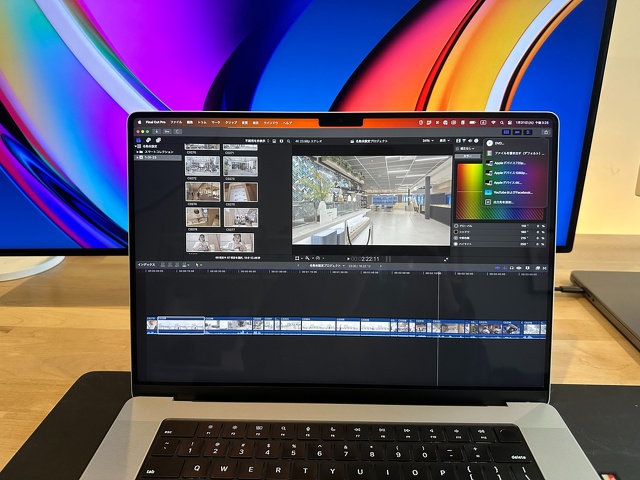Expand the スマートコレクション folder triangle
640x480 pixels.
138,152
